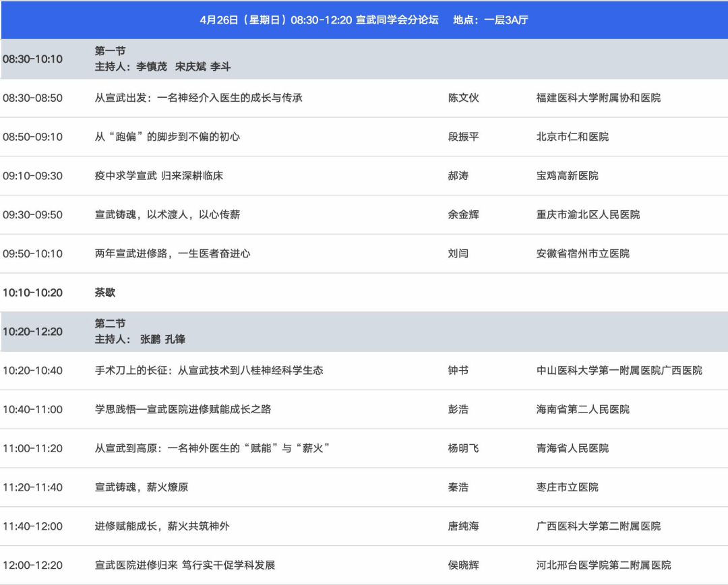
Task: Click the 茶歇 break entry
Action: point(105,292)
